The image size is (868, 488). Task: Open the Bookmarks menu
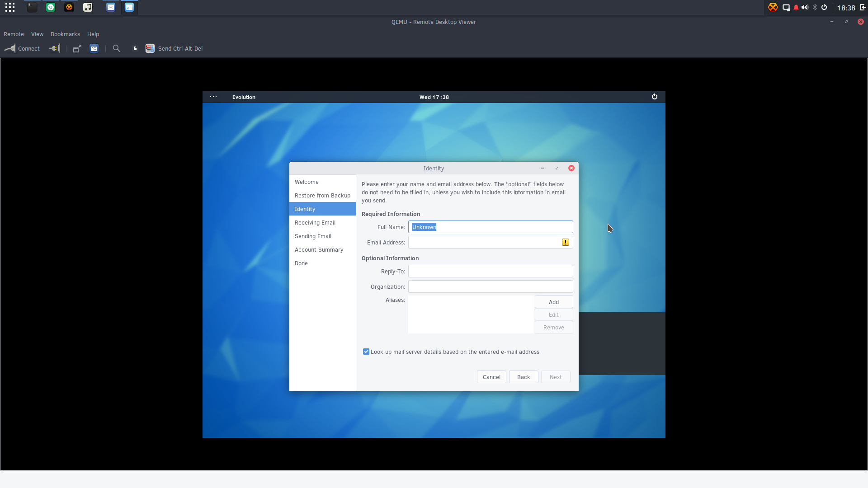(65, 34)
